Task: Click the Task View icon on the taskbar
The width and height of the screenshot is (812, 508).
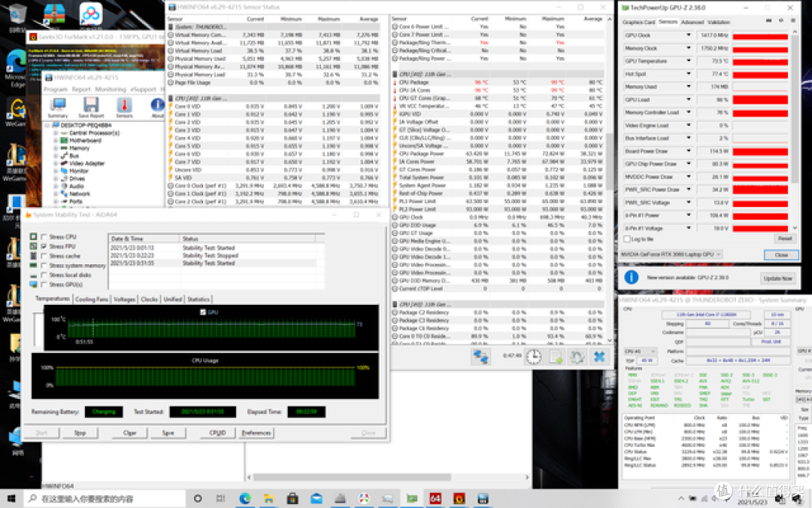Action: (220, 499)
